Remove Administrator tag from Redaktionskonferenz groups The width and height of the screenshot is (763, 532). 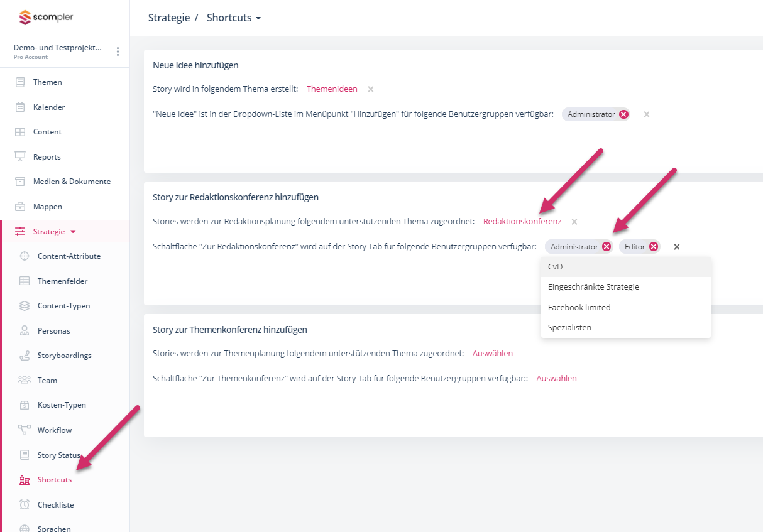click(x=607, y=247)
